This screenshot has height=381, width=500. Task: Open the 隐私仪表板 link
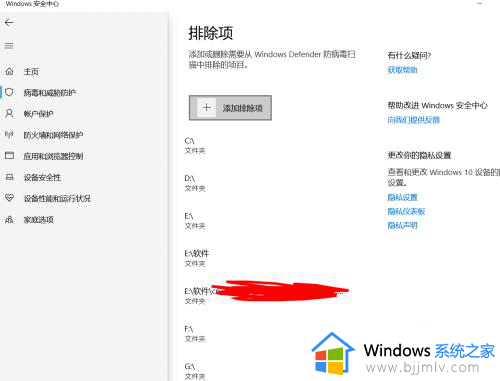tap(406, 211)
